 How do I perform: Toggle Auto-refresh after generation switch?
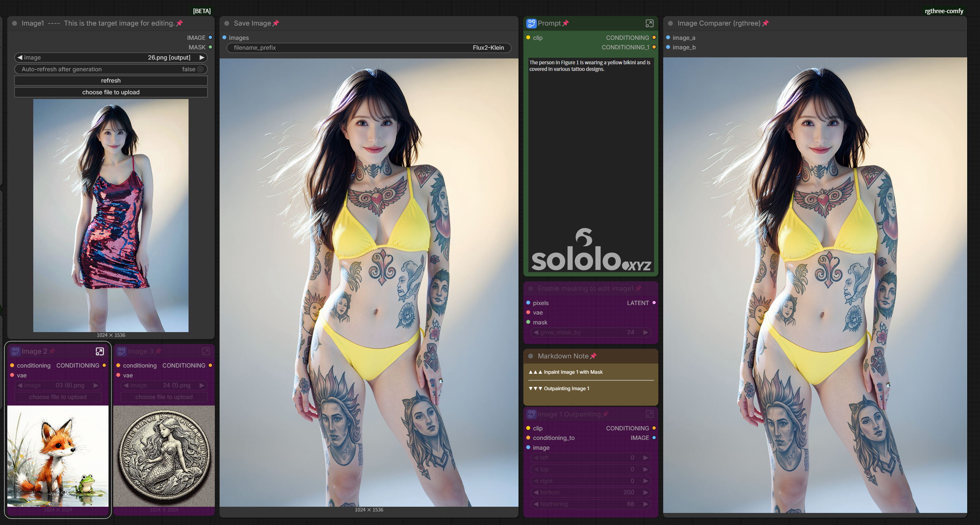tap(201, 69)
